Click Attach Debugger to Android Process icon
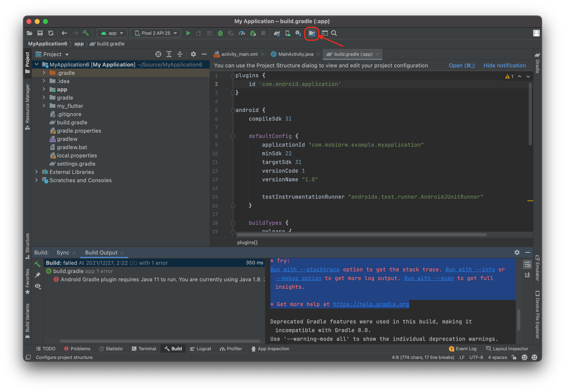This screenshot has height=392, width=565. pyautogui.click(x=253, y=33)
